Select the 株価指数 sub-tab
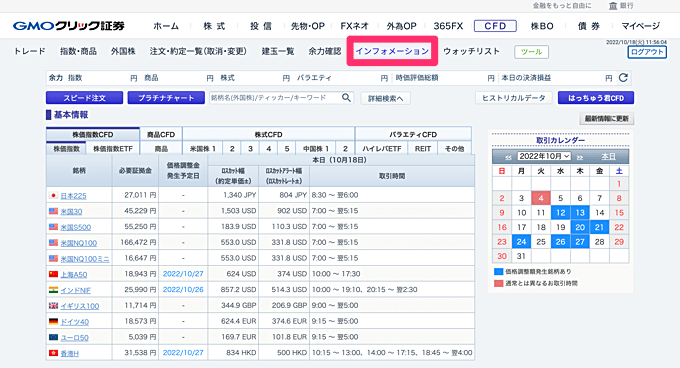The height and width of the screenshot is (368, 680). click(66, 149)
